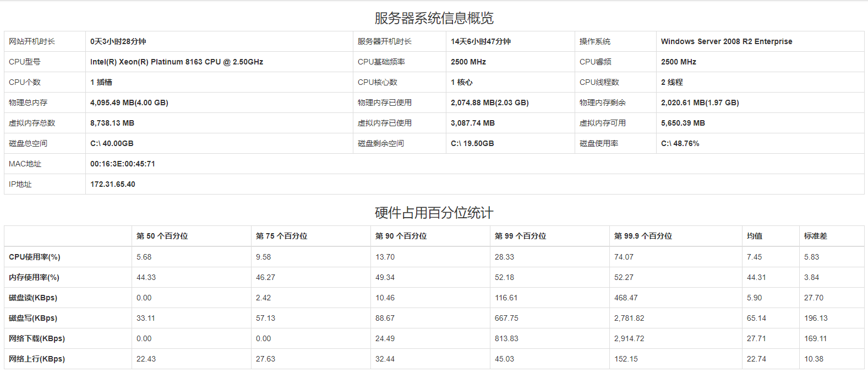Select Windows Server 2008 R2 Enterprise text
This screenshot has width=868, height=372.
click(727, 41)
